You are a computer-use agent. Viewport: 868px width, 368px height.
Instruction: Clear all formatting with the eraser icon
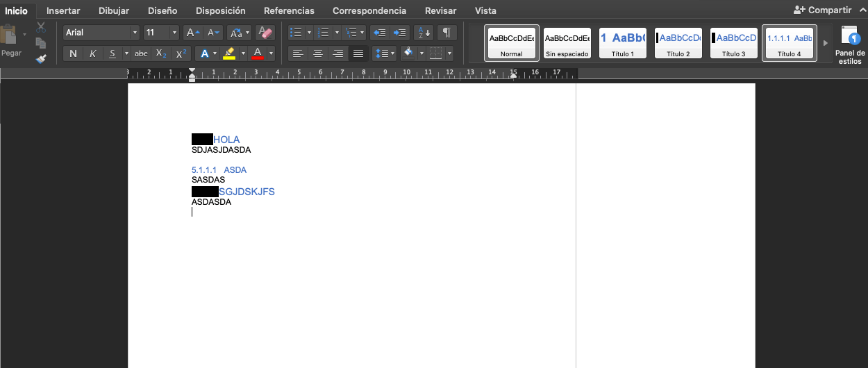(x=265, y=33)
